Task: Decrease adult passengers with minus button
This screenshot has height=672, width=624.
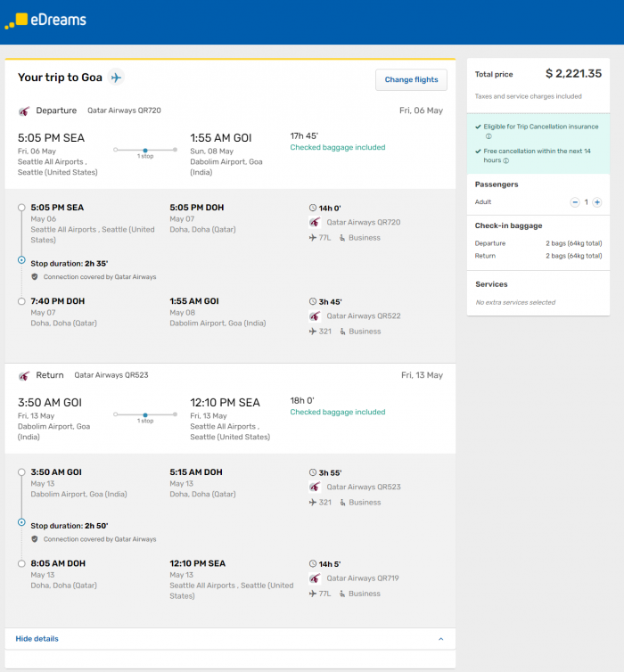Action: coord(575,202)
